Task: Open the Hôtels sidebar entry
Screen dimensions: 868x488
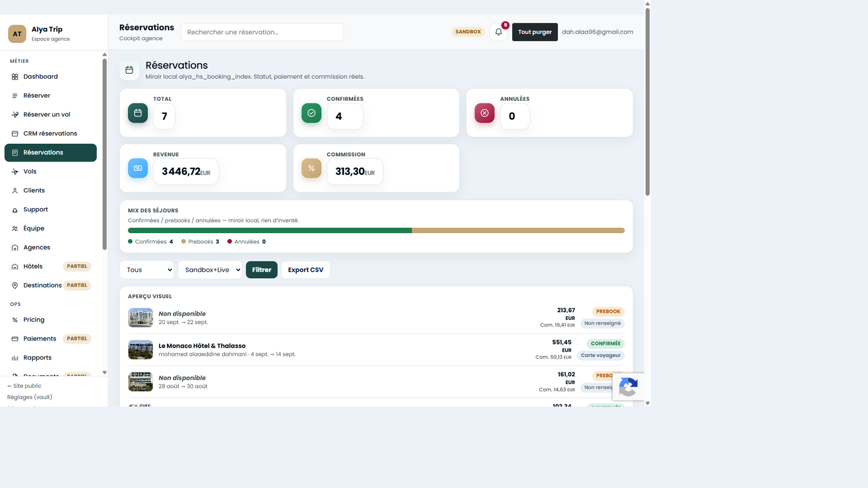Action: pyautogui.click(x=50, y=266)
